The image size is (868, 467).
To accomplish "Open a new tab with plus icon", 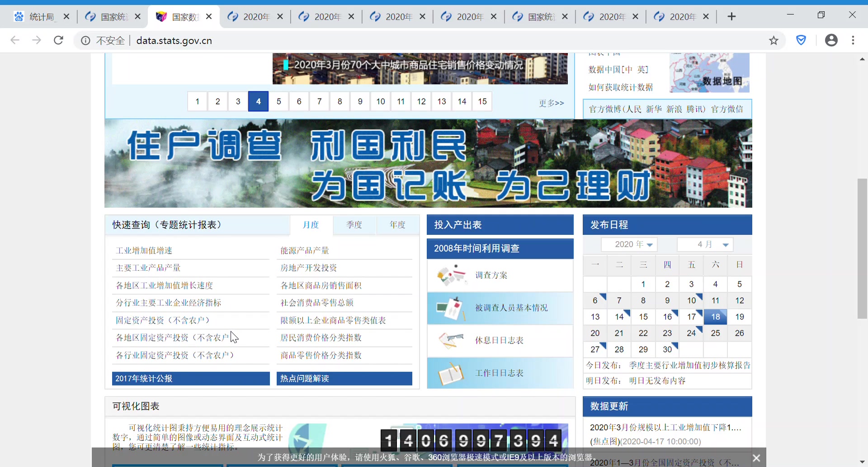I will click(731, 17).
